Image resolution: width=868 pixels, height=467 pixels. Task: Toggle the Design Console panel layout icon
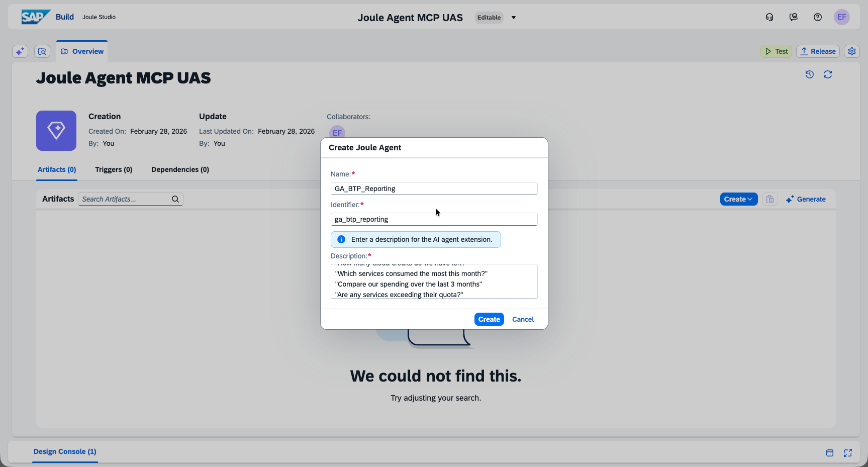tap(830, 453)
